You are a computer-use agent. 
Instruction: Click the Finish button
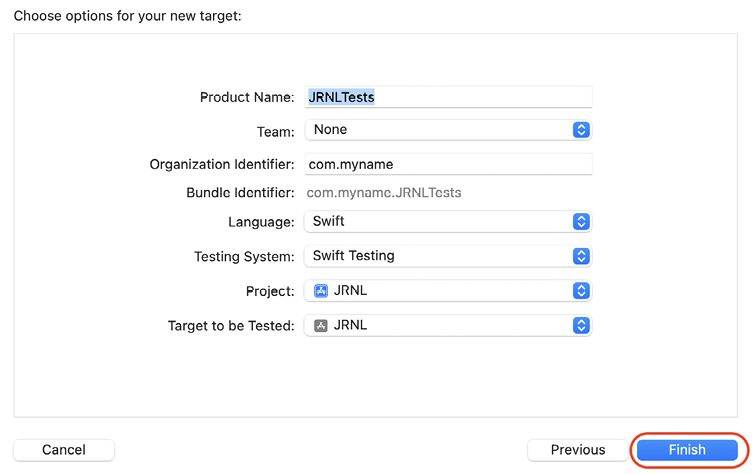coord(687,450)
